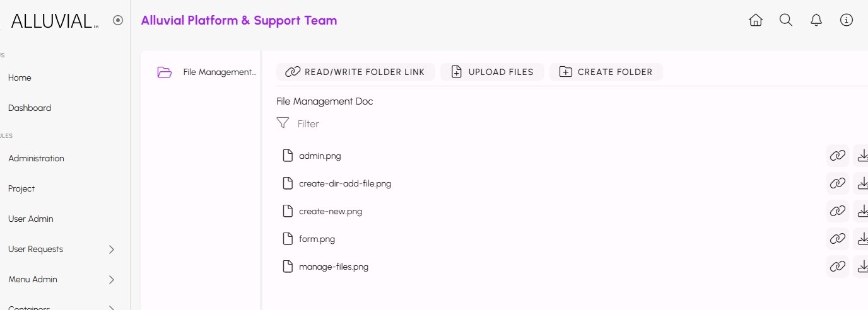Click the info circle icon
868x310 pixels.
click(846, 20)
